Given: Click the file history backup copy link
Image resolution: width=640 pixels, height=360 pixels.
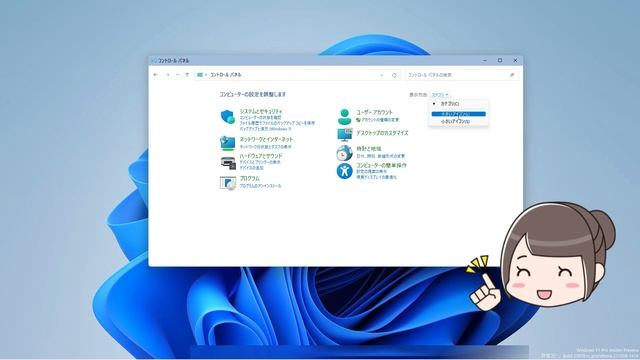Looking at the screenshot, I should 277,123.
